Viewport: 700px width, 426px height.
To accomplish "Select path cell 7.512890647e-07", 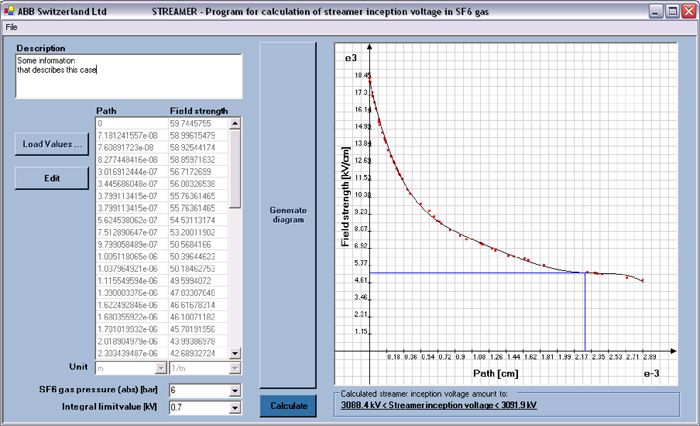I will (x=132, y=233).
